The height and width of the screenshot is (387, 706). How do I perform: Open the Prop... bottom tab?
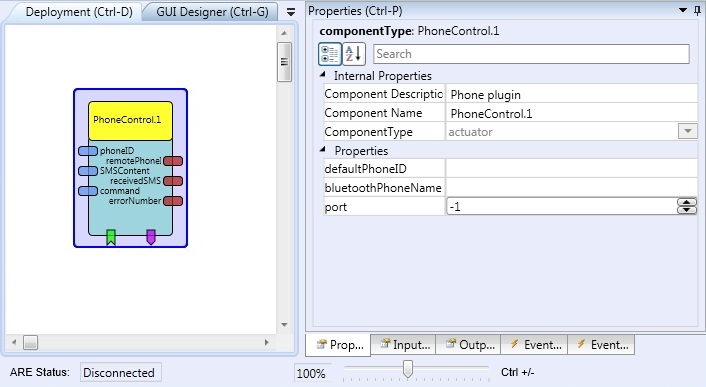coord(339,345)
